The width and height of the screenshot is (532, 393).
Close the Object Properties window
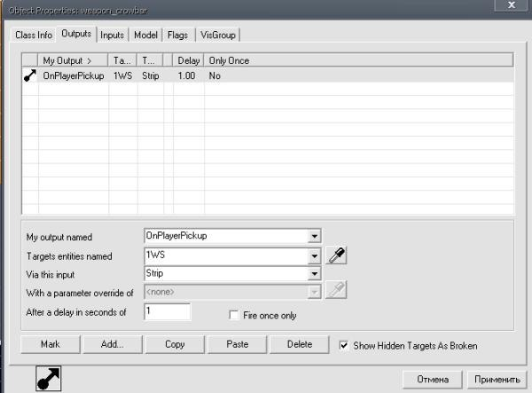[x=512, y=5]
